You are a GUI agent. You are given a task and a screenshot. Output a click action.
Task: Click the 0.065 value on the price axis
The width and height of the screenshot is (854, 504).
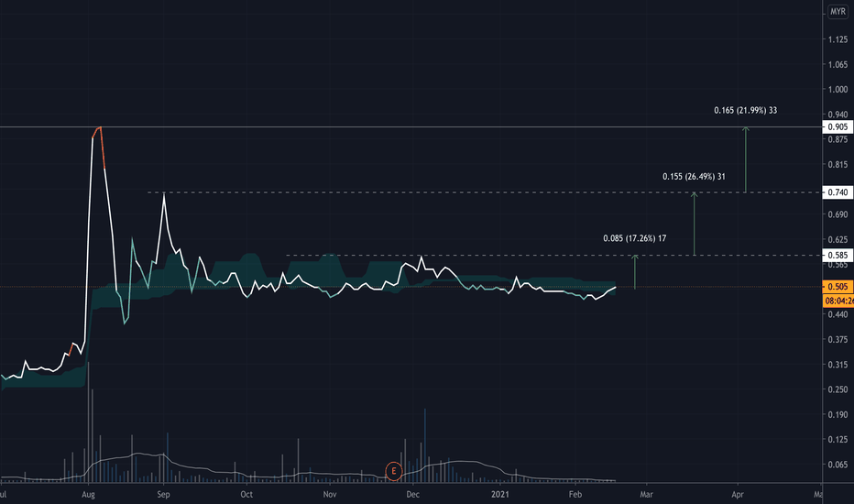click(x=838, y=465)
